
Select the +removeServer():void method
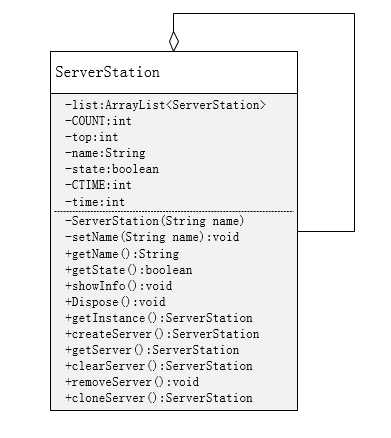tap(132, 382)
